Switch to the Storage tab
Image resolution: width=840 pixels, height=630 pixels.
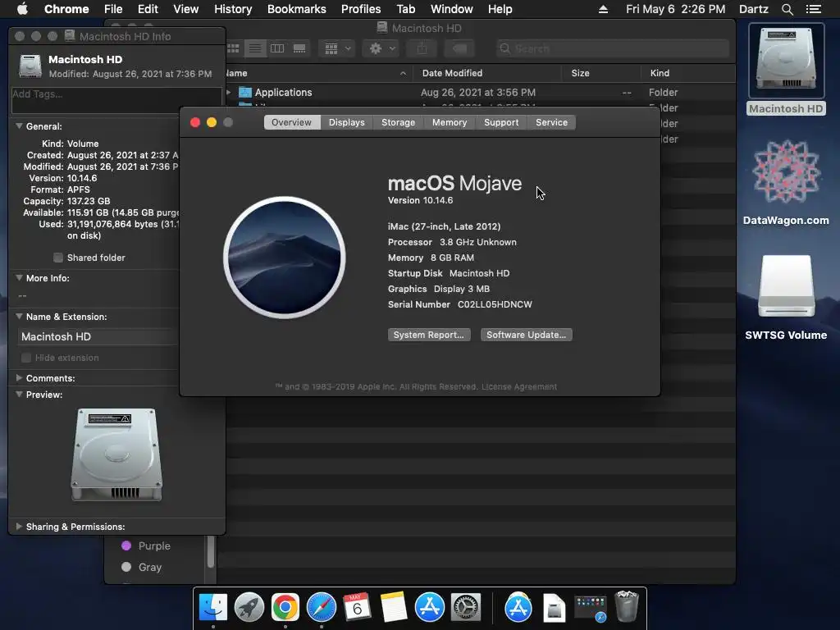click(398, 122)
